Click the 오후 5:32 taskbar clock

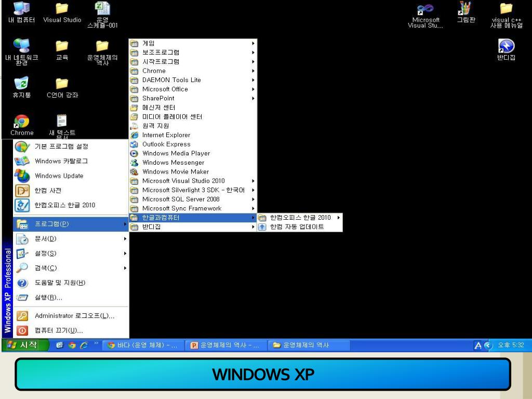coord(511,345)
